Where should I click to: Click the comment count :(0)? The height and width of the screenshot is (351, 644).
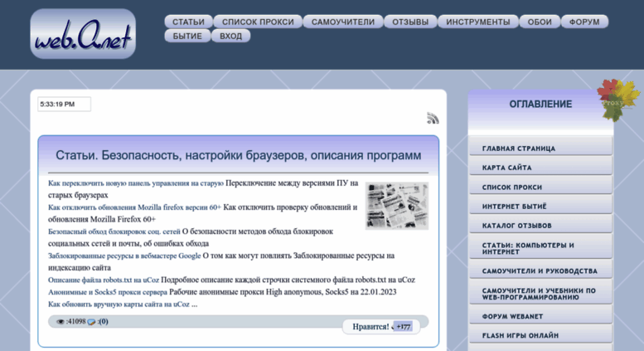coord(103,322)
